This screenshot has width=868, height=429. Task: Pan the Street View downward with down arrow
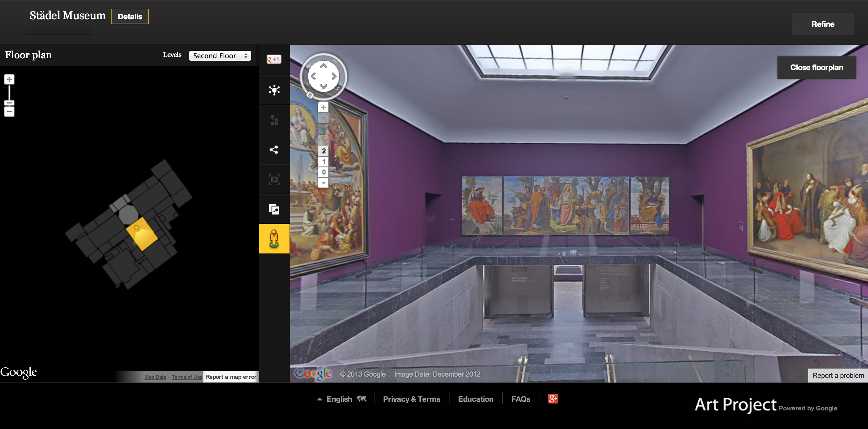click(x=323, y=86)
